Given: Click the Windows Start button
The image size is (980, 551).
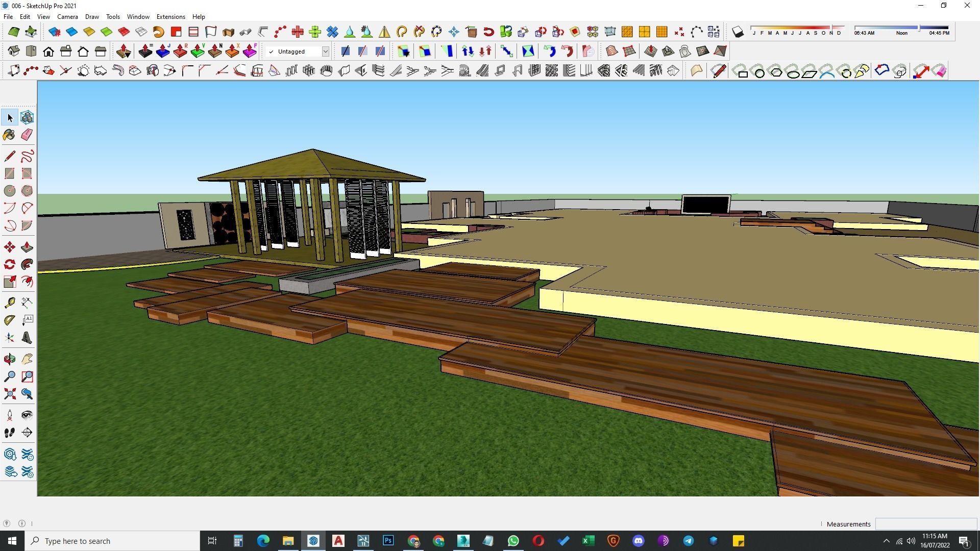Looking at the screenshot, I should (x=12, y=541).
